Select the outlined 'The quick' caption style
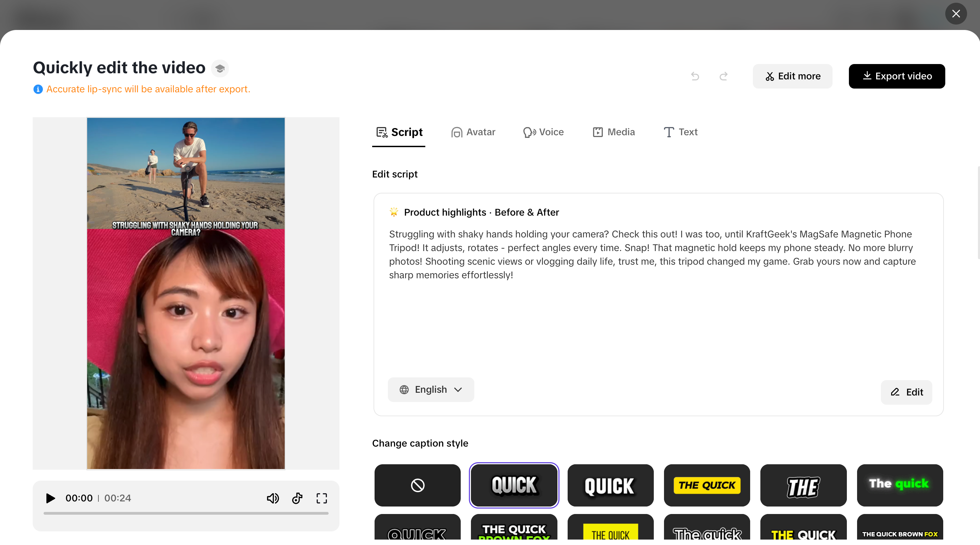This screenshot has width=980, height=545. coord(707,527)
